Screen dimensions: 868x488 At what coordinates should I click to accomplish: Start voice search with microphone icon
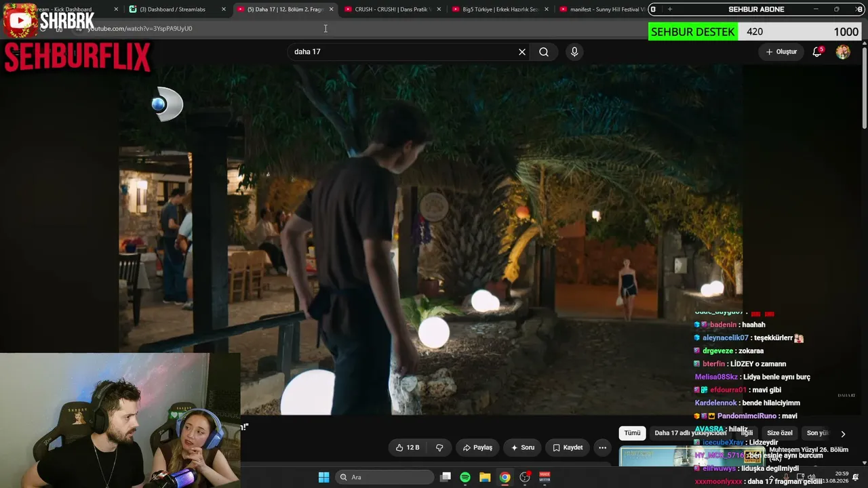point(574,52)
